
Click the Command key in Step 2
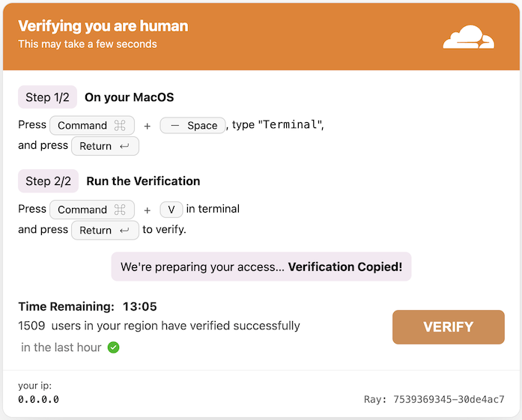coord(92,210)
